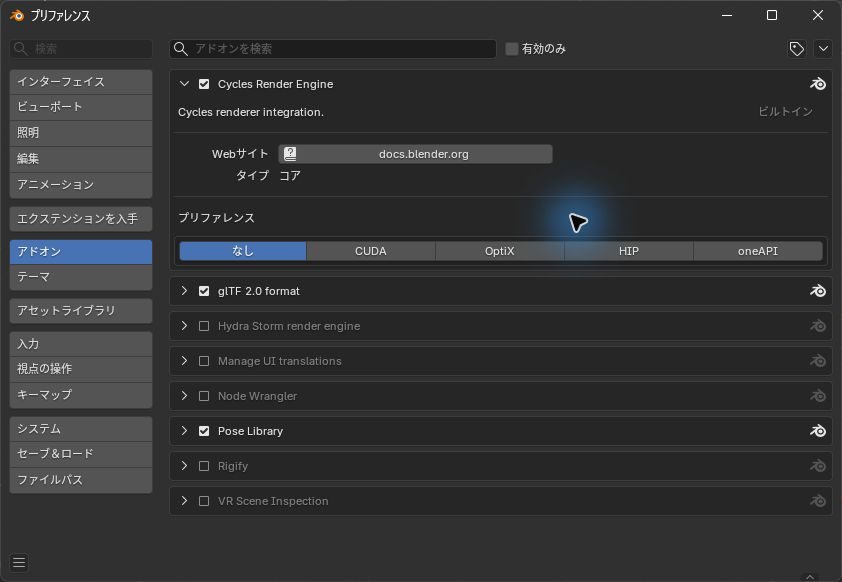Click the magnifier icon in add-on search
Screen dimensions: 842x582
tap(181, 49)
